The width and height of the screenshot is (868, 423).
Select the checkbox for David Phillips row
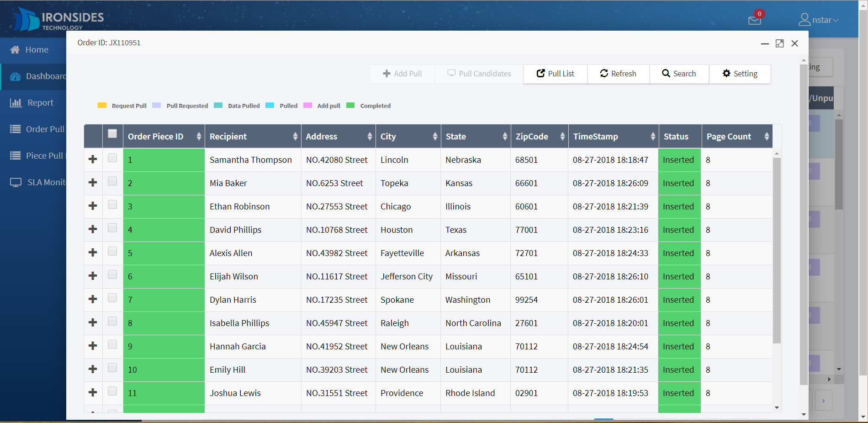tap(112, 228)
